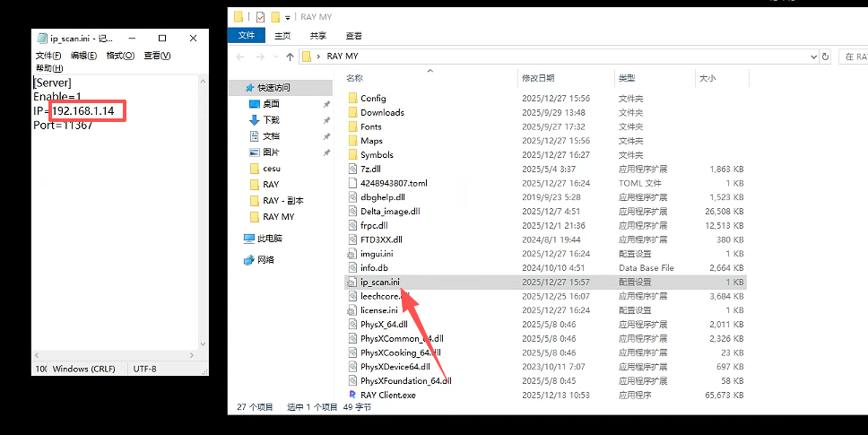Select the FTD3XX.dll file icon
Image resolution: width=868 pixels, height=435 pixels.
coord(352,239)
